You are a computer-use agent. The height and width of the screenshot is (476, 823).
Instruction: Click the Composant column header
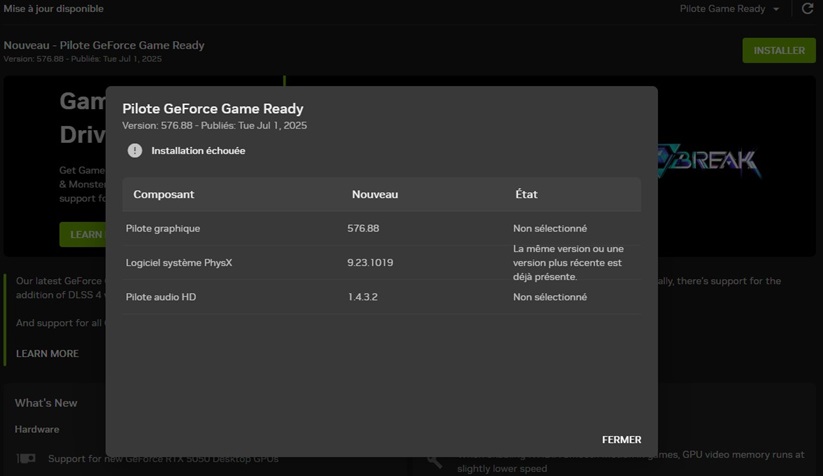164,194
